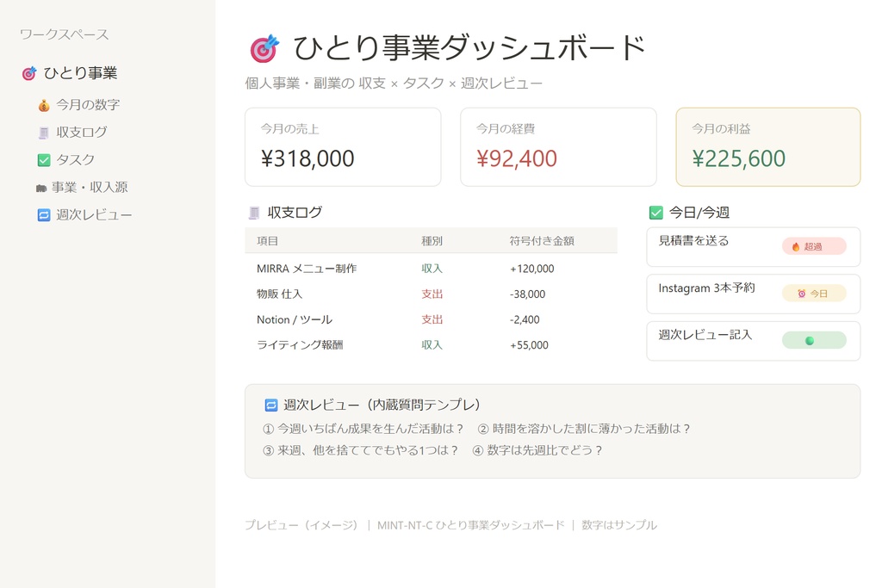Viewport: 882px width, 588px height.
Task: Click heading 週次レビュー（内蔵質問テンプレ）
Action: pos(382,405)
